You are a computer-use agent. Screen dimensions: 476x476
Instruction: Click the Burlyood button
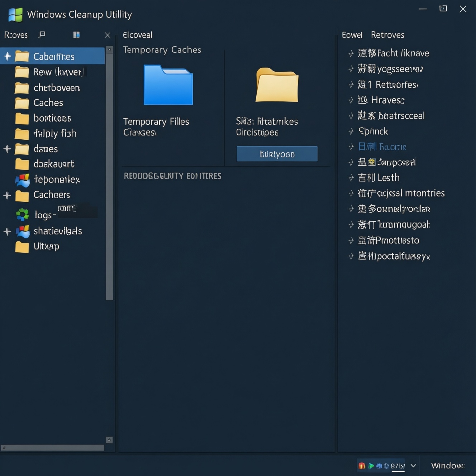[277, 154]
